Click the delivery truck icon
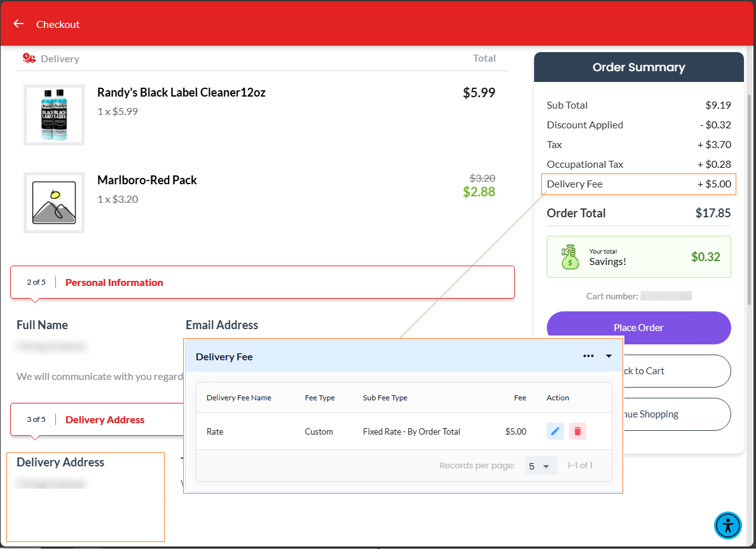The width and height of the screenshot is (756, 549). click(29, 58)
